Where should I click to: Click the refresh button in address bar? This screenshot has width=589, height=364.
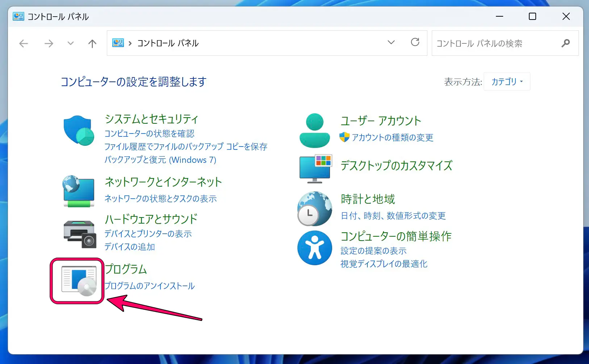tap(415, 43)
